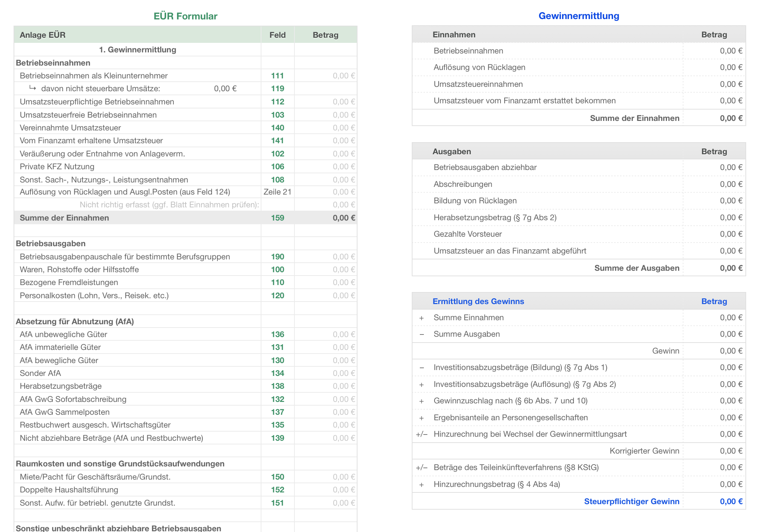Click Betrag cell for Umsatzsteuerpflichtige Betriebseinnahmen

pyautogui.click(x=344, y=102)
